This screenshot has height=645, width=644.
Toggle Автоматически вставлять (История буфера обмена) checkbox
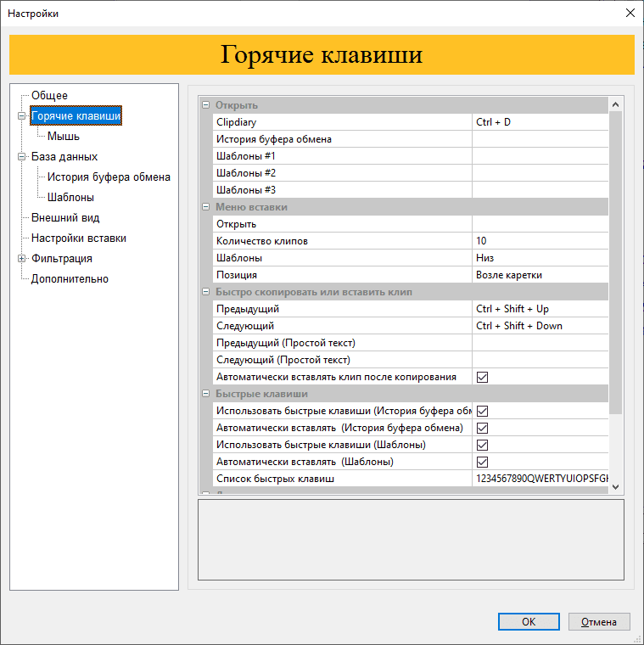[482, 428]
